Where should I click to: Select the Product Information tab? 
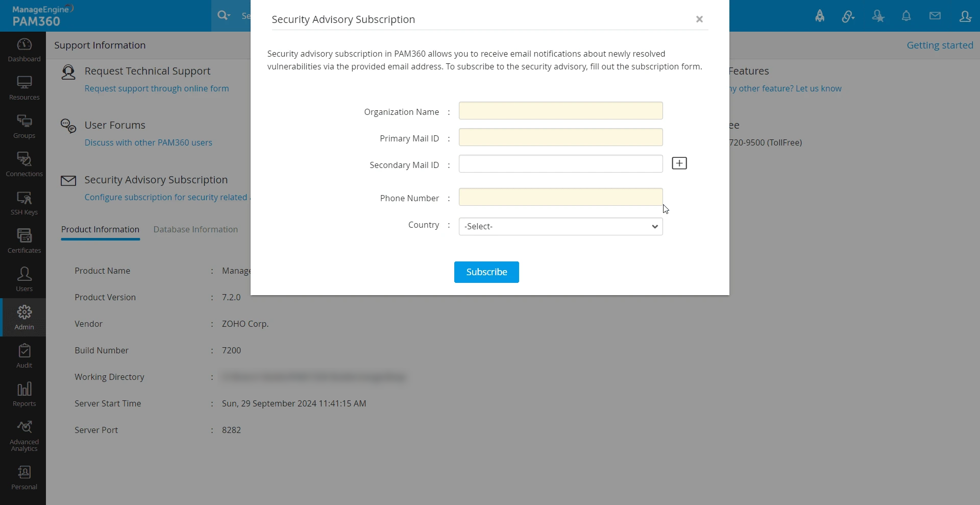coord(100,230)
